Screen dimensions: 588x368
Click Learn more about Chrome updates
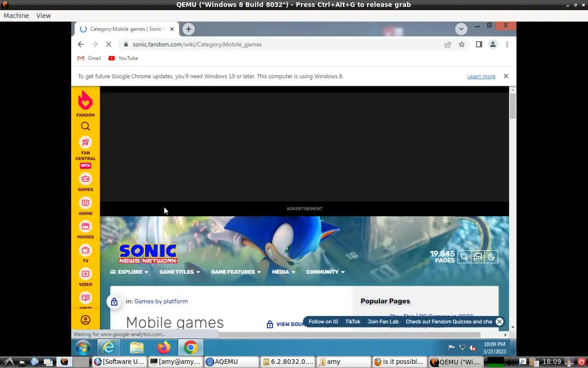(481, 76)
